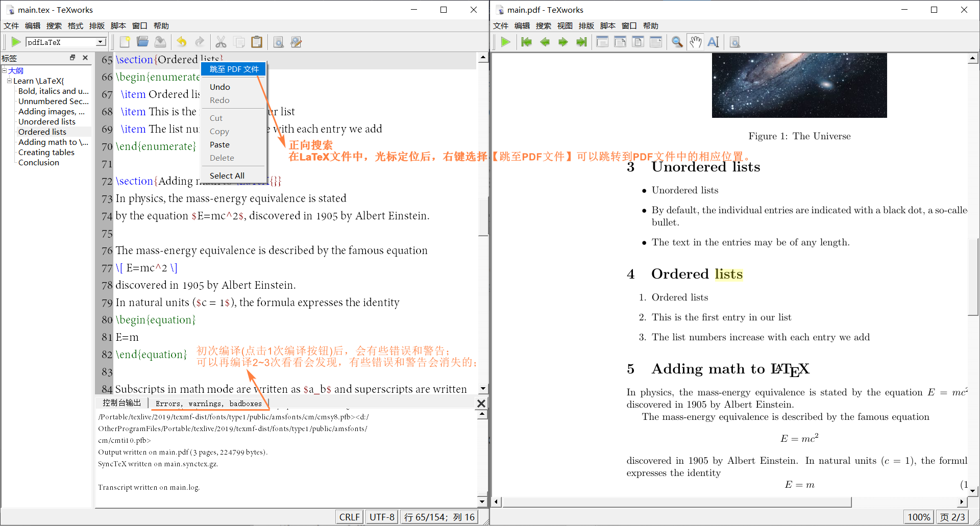The width and height of the screenshot is (980, 526).
Task: Enable the text selection tool in PDF viewer
Action: (x=713, y=42)
